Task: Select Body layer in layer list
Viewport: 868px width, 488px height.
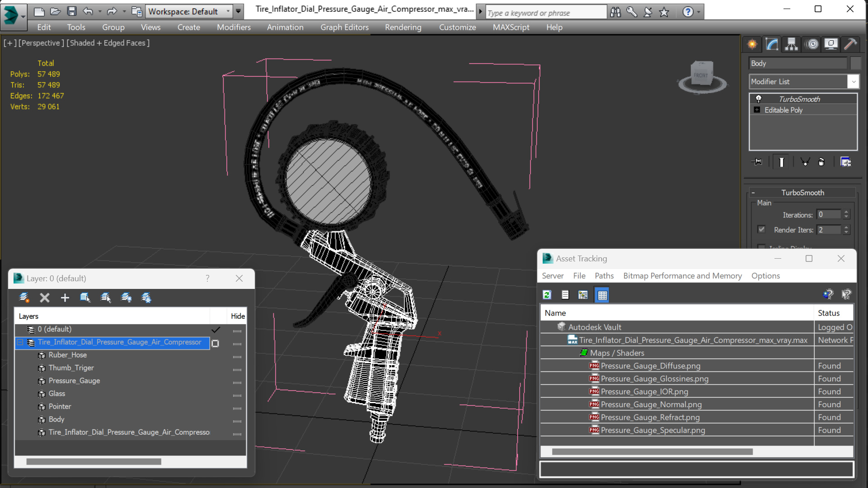Action: (x=56, y=419)
